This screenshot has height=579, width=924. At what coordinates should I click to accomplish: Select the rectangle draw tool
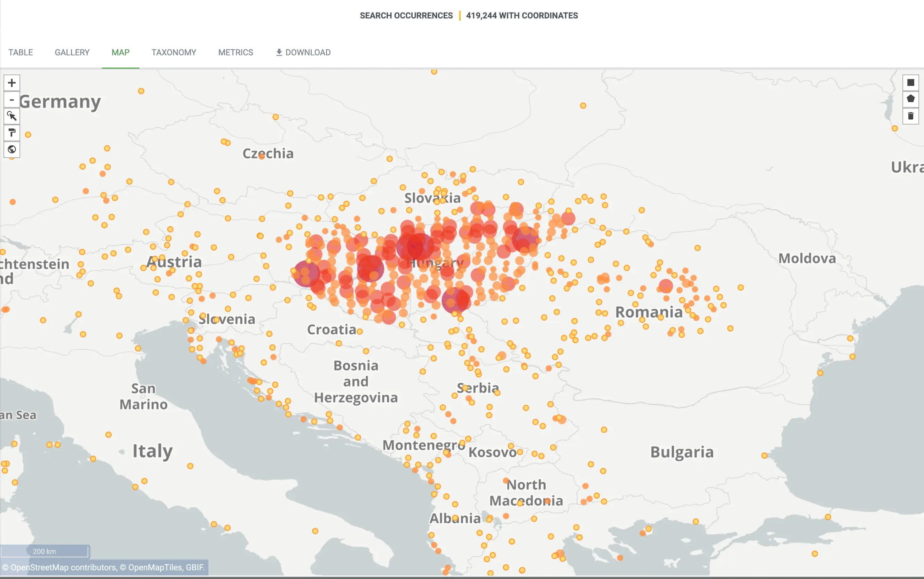(910, 83)
